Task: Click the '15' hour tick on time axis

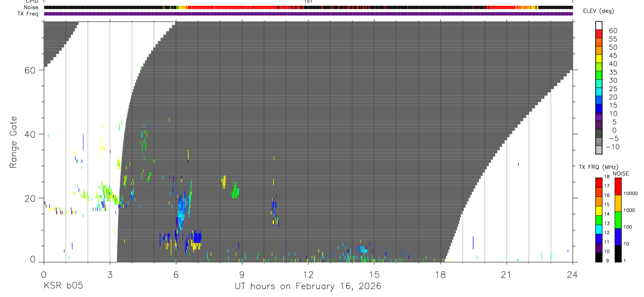Action: tap(374, 274)
